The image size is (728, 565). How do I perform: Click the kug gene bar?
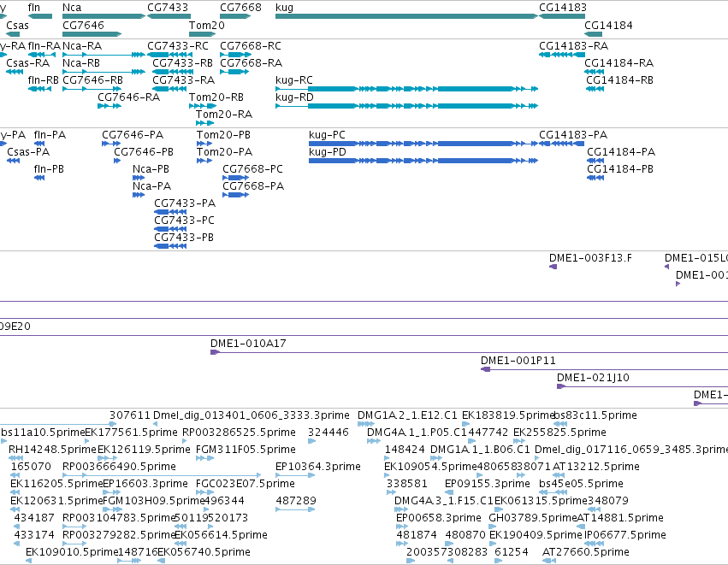pyautogui.click(x=406, y=16)
